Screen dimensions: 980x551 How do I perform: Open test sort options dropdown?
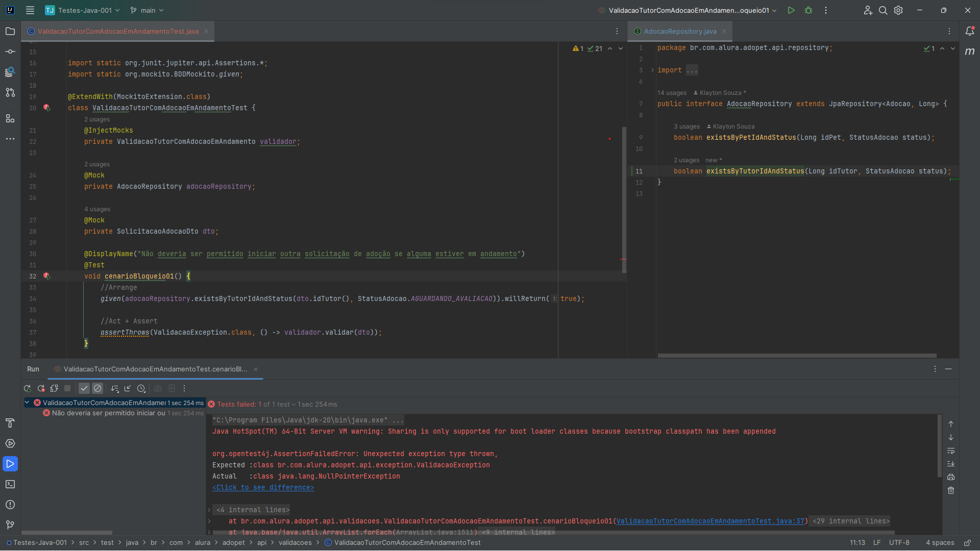(x=114, y=389)
